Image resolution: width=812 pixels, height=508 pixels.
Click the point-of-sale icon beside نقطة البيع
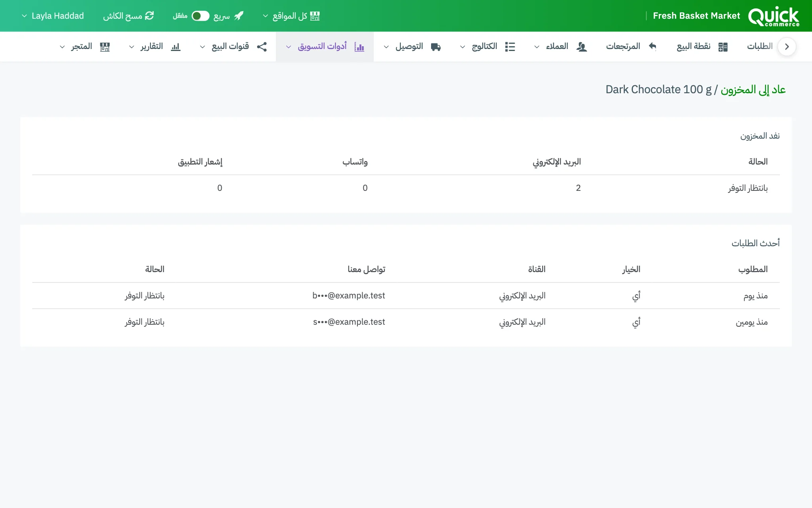tap(723, 47)
